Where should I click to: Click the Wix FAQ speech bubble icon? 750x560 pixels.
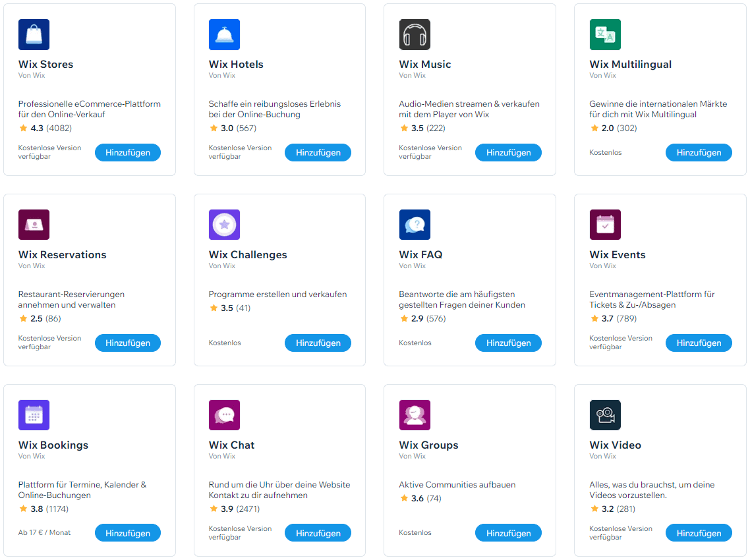[x=415, y=225]
